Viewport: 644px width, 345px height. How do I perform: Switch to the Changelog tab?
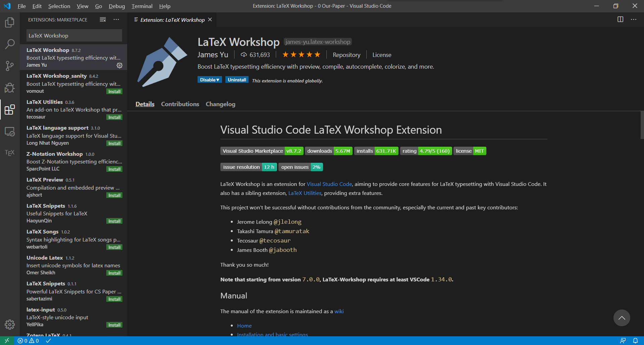tap(220, 104)
